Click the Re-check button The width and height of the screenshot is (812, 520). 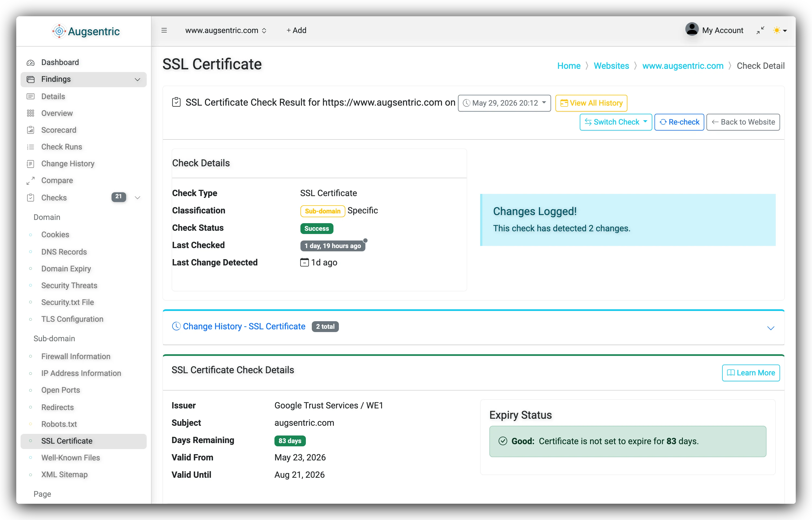tap(679, 122)
